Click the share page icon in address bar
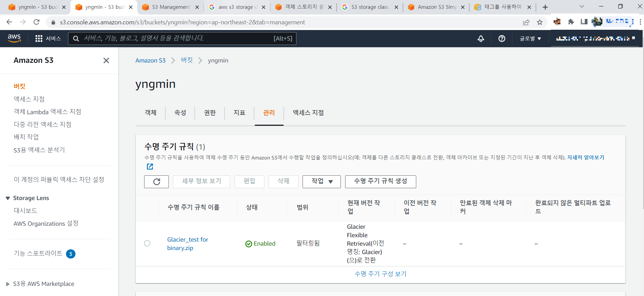The height and width of the screenshot is (296, 644). coord(526,22)
